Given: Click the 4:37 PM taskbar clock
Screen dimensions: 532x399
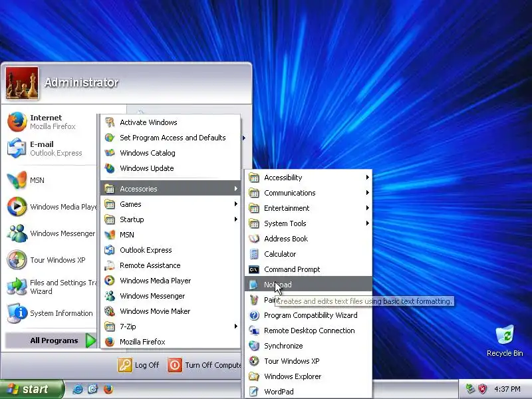Looking at the screenshot, I should [507, 389].
